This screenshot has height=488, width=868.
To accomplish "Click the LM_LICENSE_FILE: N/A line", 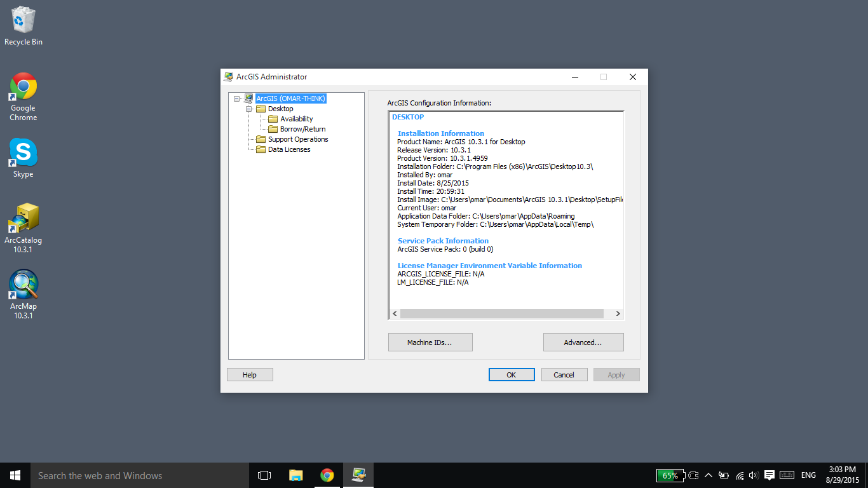I will (433, 282).
